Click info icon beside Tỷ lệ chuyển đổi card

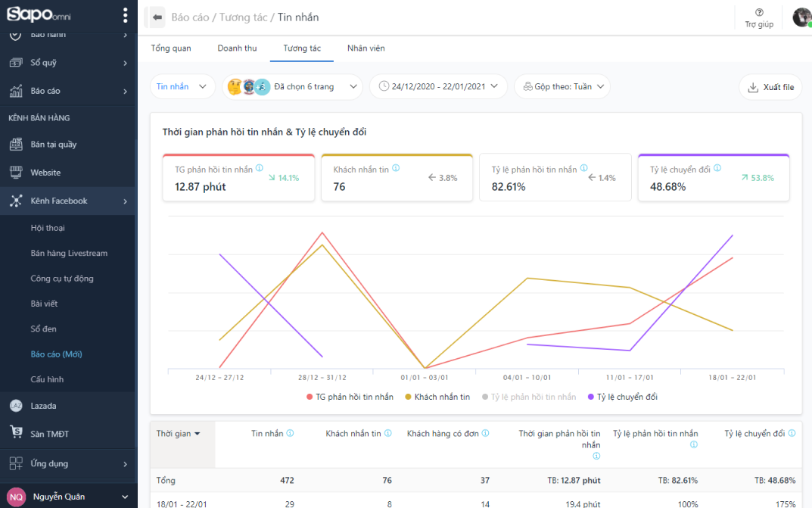click(x=717, y=169)
